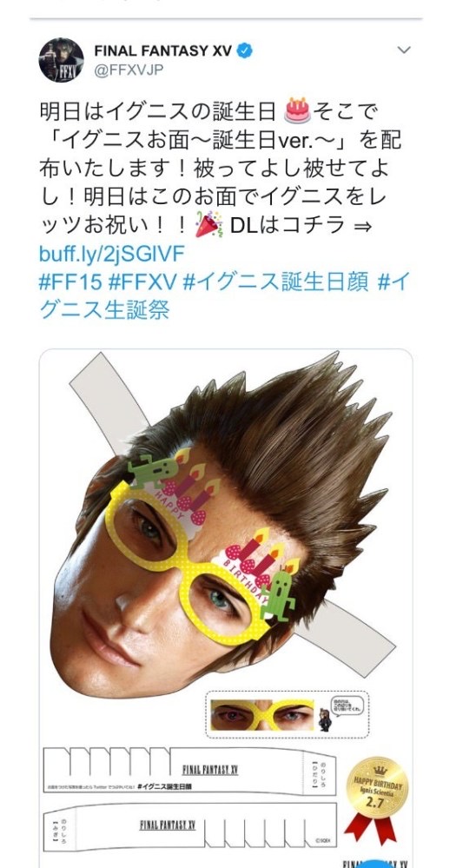Click the pixel character sprite near inset
Viewport: 476px width, 868px height.
point(325,720)
